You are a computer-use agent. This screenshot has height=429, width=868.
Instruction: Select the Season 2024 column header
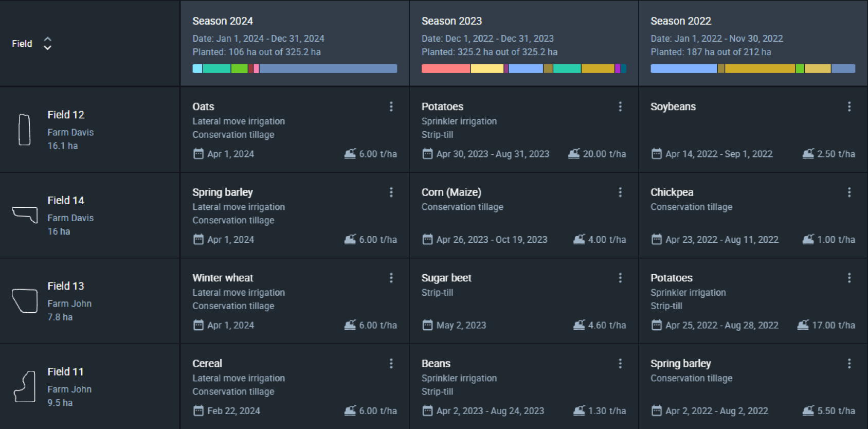[x=295, y=43]
